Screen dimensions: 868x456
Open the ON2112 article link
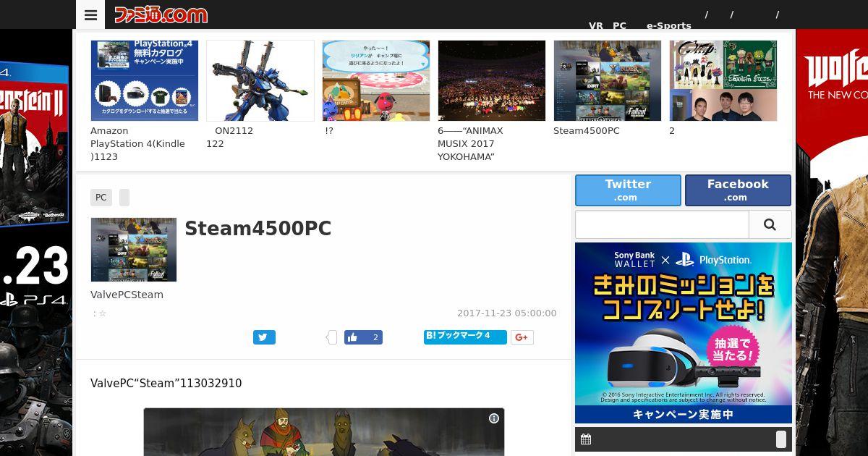coord(230,137)
